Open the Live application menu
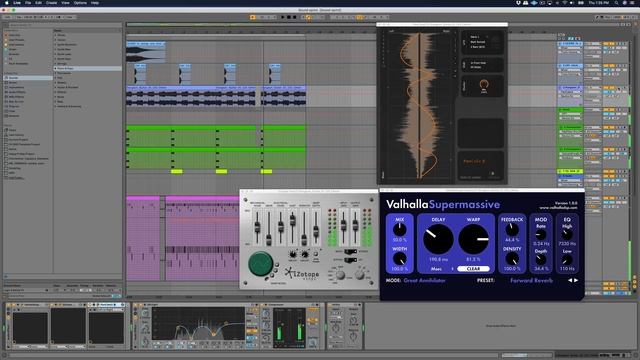This screenshot has width=640, height=360. click(x=17, y=3)
